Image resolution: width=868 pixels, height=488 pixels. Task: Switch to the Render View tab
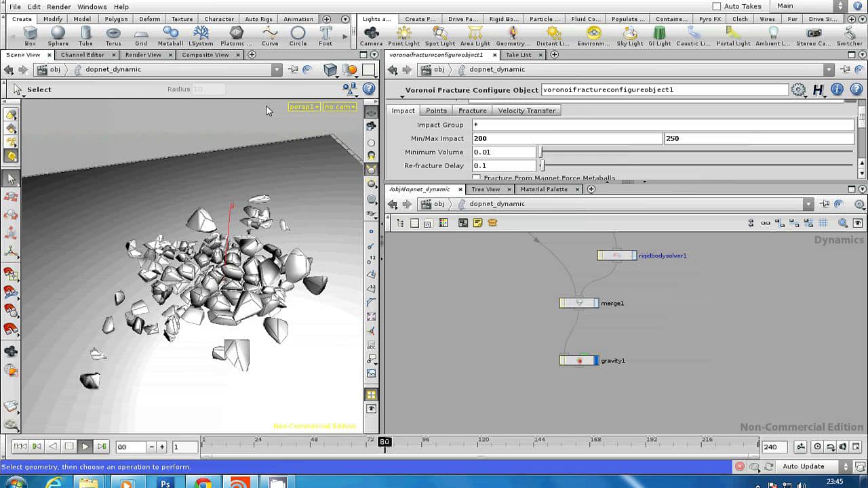(143, 54)
